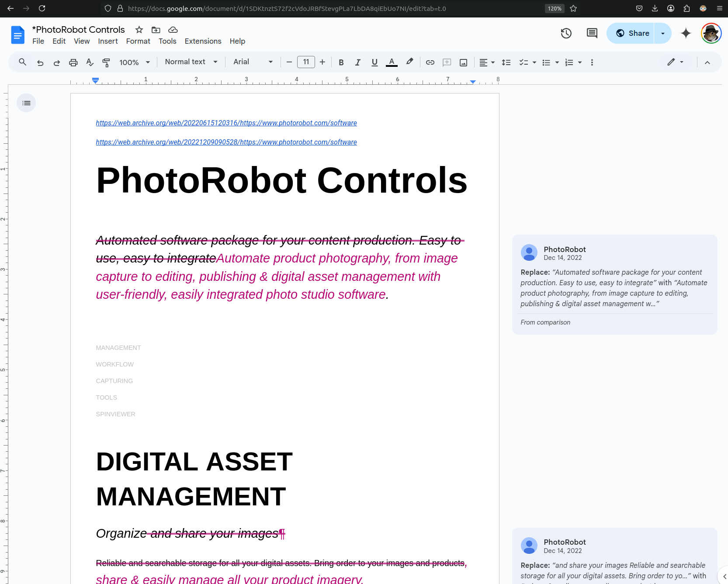
Task: Open the Insert menu
Action: 108,41
